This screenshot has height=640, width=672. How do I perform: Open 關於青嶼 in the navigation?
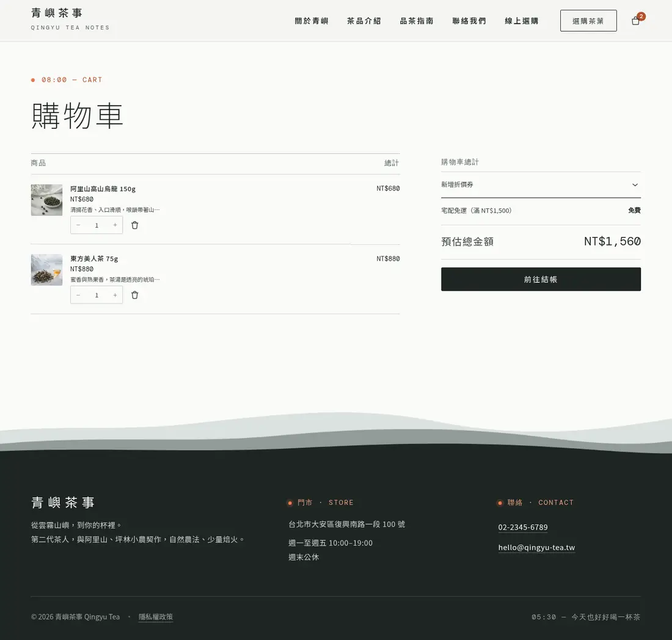click(x=312, y=21)
